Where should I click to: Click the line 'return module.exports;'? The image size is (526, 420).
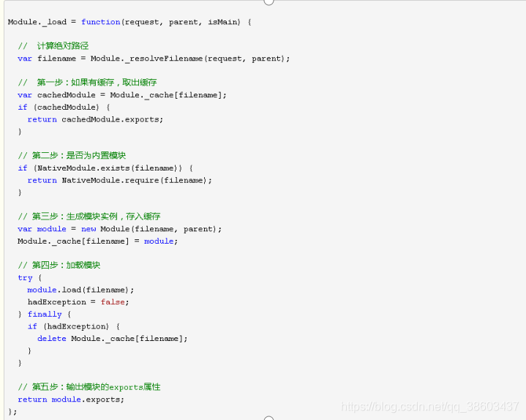pos(71,400)
